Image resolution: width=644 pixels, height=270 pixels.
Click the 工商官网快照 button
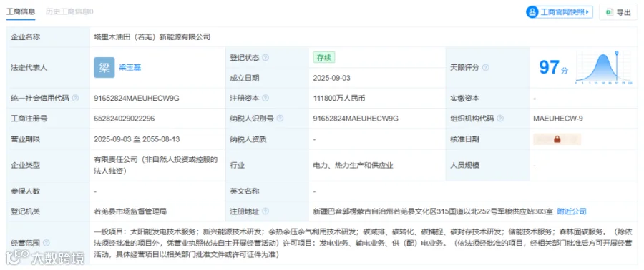pyautogui.click(x=560, y=12)
